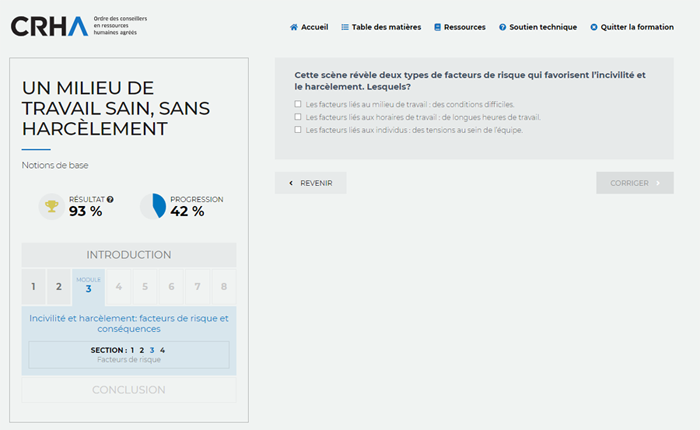700x430 pixels.
Task: Click the help icon next to RÉSULTAT
Action: tap(110, 199)
